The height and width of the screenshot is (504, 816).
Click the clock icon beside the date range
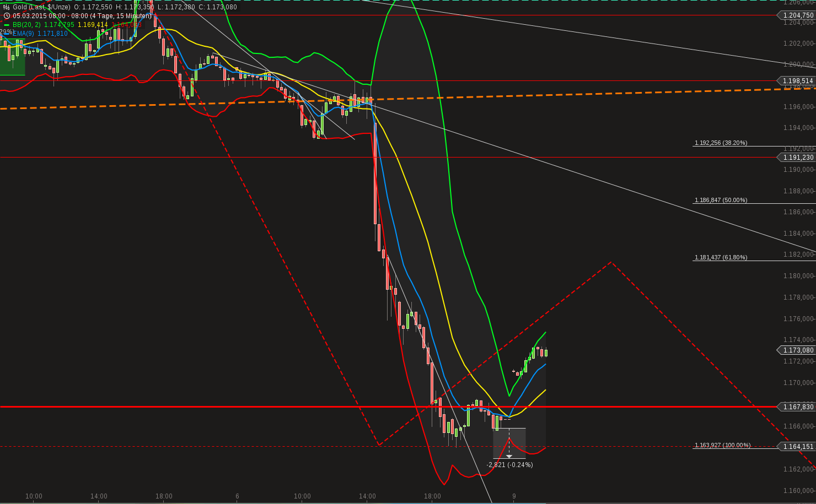click(7, 15)
